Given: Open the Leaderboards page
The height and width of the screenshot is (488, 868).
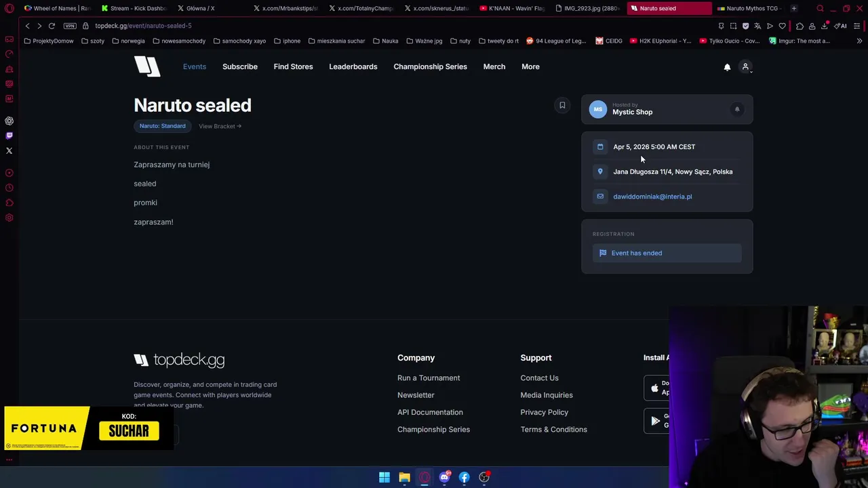Looking at the screenshot, I should 353,66.
